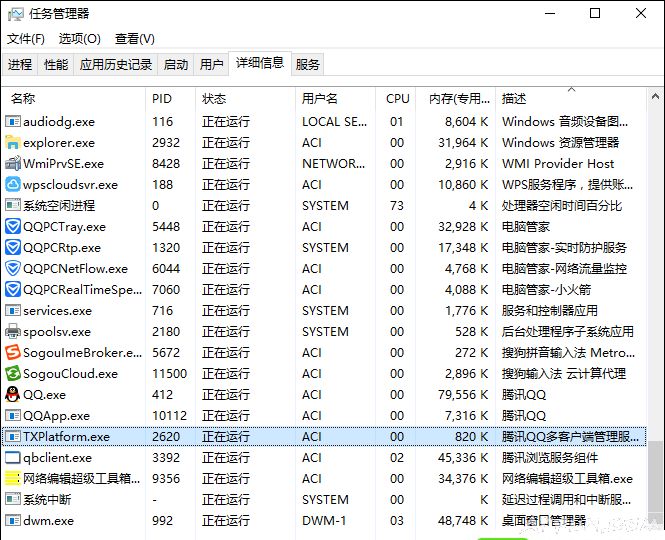Select the explorer.exe folder icon
The image size is (665, 540).
pos(13,142)
